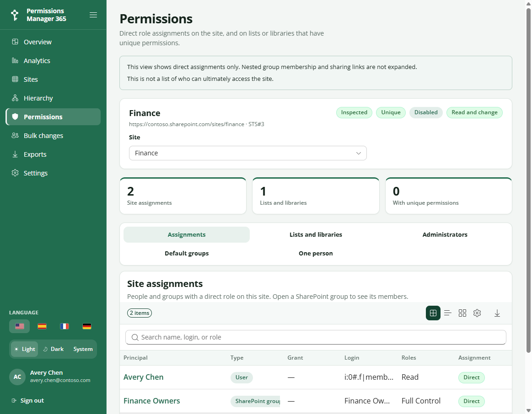Click the Permissions Manager 365 key logo
This screenshot has height=414, width=532.
[15, 15]
